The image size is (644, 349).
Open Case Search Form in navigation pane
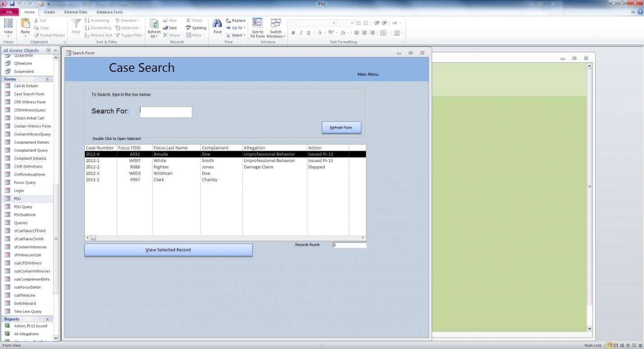[x=29, y=94]
